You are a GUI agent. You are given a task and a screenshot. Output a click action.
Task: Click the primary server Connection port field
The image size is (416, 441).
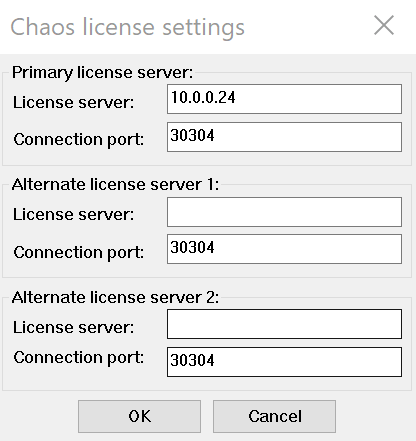[284, 137]
